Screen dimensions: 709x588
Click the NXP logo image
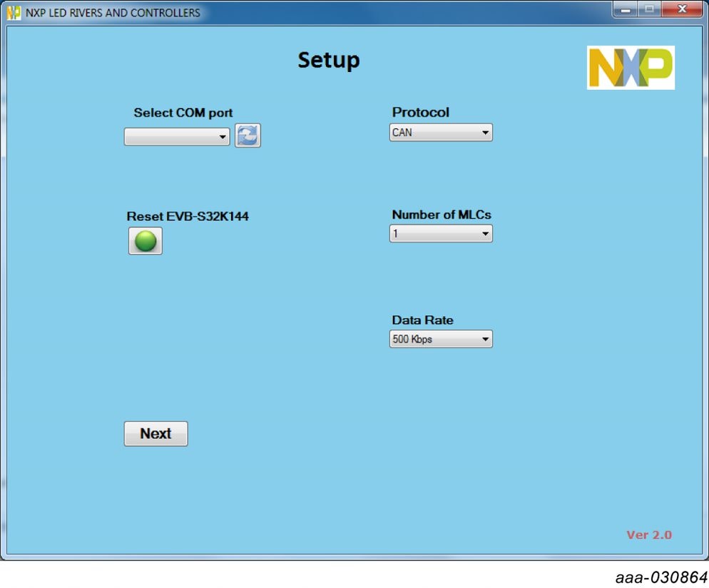coord(631,68)
